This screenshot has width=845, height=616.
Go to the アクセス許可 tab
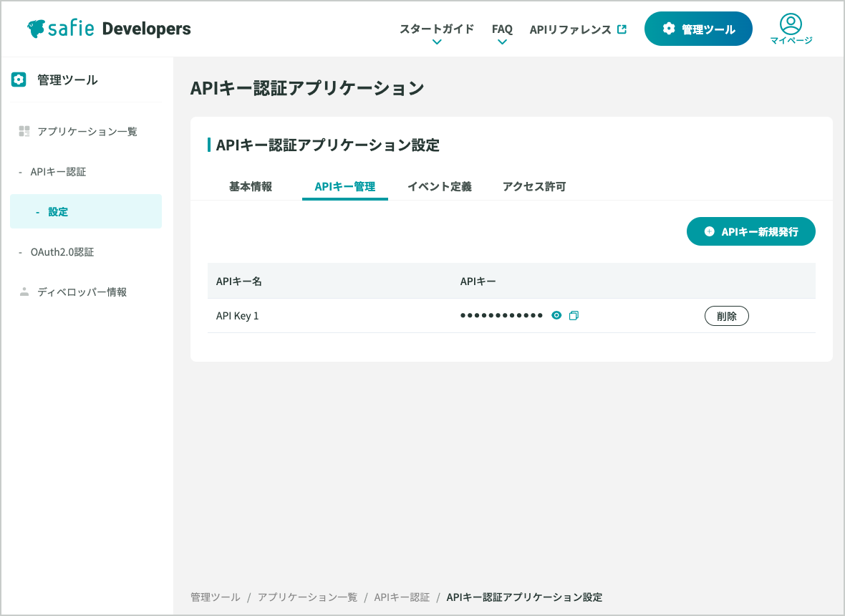534,186
